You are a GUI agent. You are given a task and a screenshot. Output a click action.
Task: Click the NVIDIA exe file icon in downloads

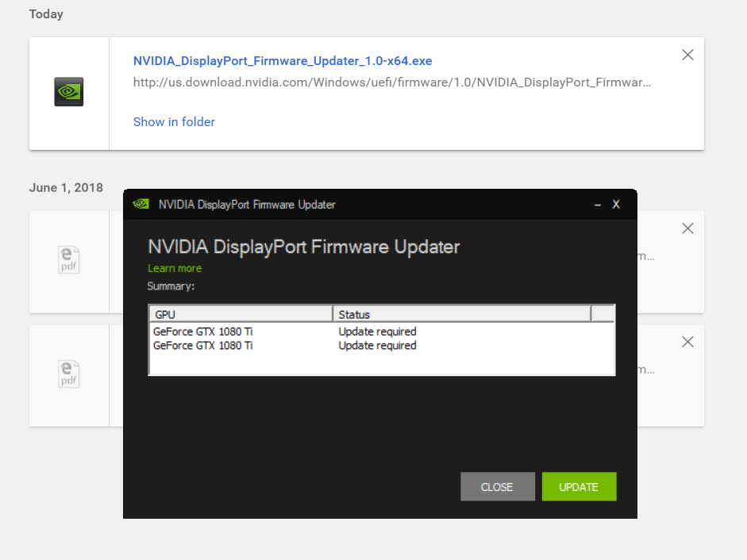[x=69, y=92]
